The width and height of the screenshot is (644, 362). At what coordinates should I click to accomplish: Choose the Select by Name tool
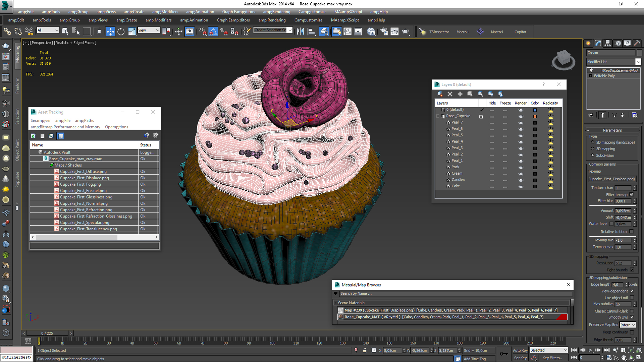(76, 32)
